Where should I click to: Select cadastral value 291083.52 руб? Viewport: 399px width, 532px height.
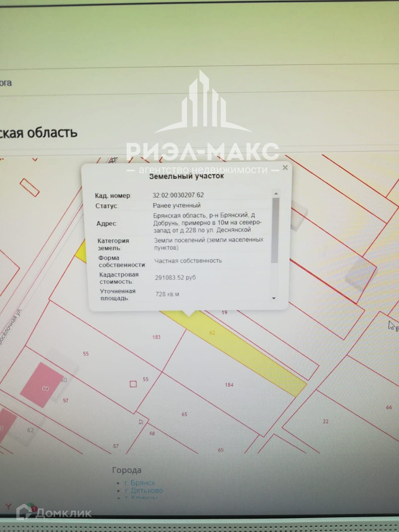[x=175, y=277]
